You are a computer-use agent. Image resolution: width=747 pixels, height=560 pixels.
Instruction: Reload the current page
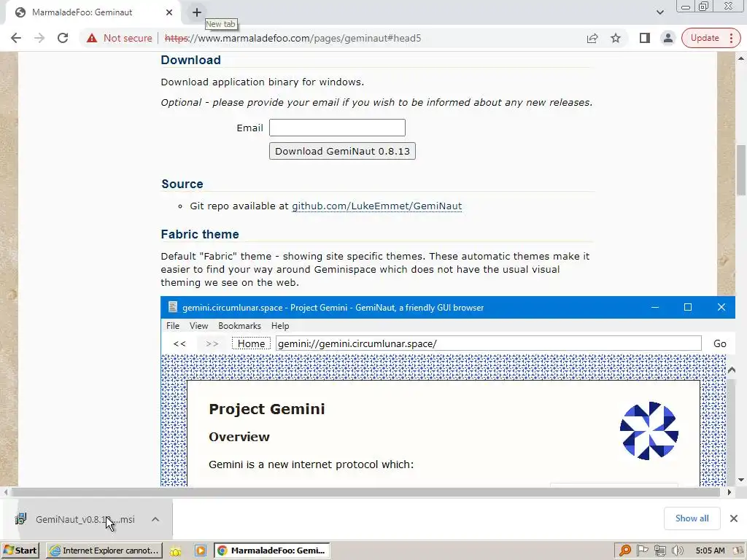(x=63, y=38)
